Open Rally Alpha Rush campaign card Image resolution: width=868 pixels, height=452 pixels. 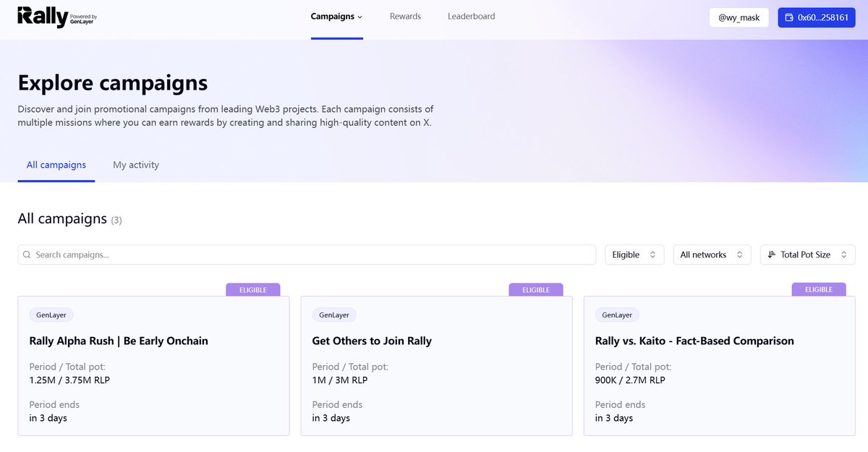(x=119, y=341)
